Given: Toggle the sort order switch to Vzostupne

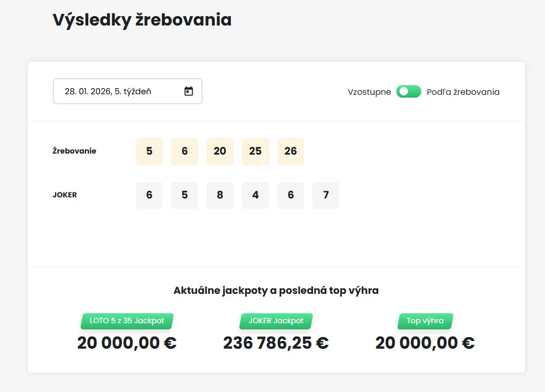Looking at the screenshot, I should [408, 91].
